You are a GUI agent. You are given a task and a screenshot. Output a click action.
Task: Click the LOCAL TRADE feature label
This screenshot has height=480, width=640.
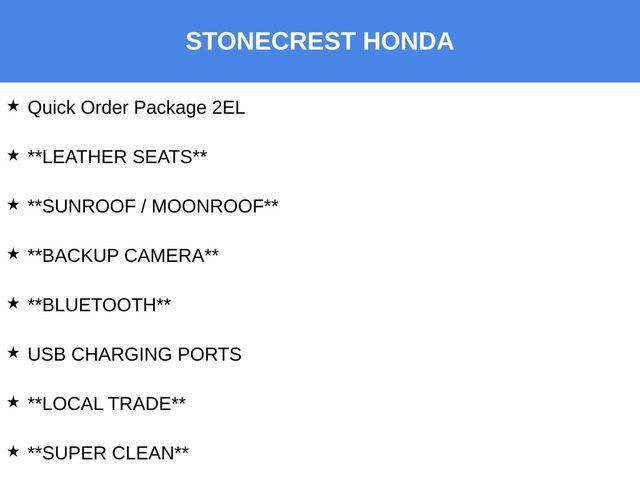(107, 404)
